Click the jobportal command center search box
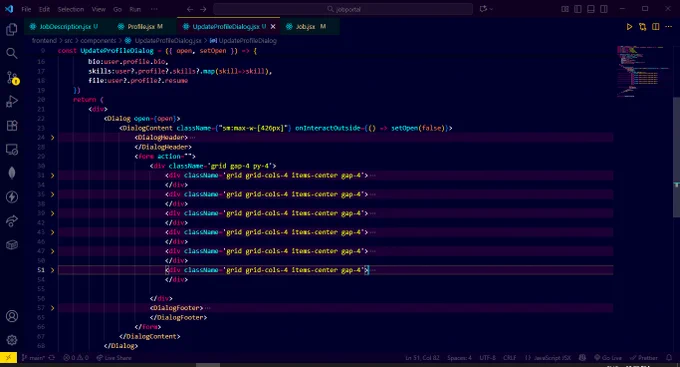This screenshot has width=680, height=367. coord(343,9)
